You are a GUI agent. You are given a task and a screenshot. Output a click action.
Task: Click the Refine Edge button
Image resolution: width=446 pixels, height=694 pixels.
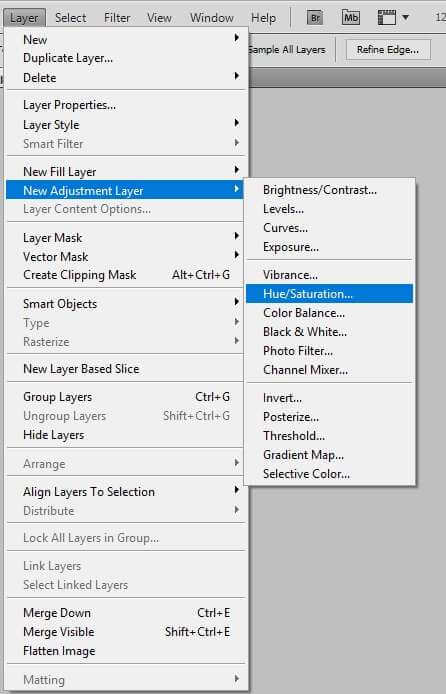tap(388, 50)
